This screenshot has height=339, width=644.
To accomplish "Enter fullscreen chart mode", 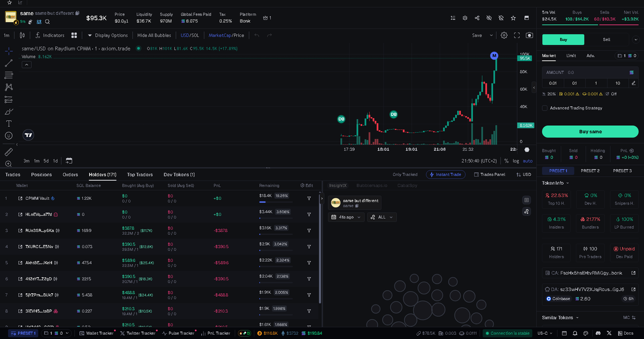I will [517, 35].
